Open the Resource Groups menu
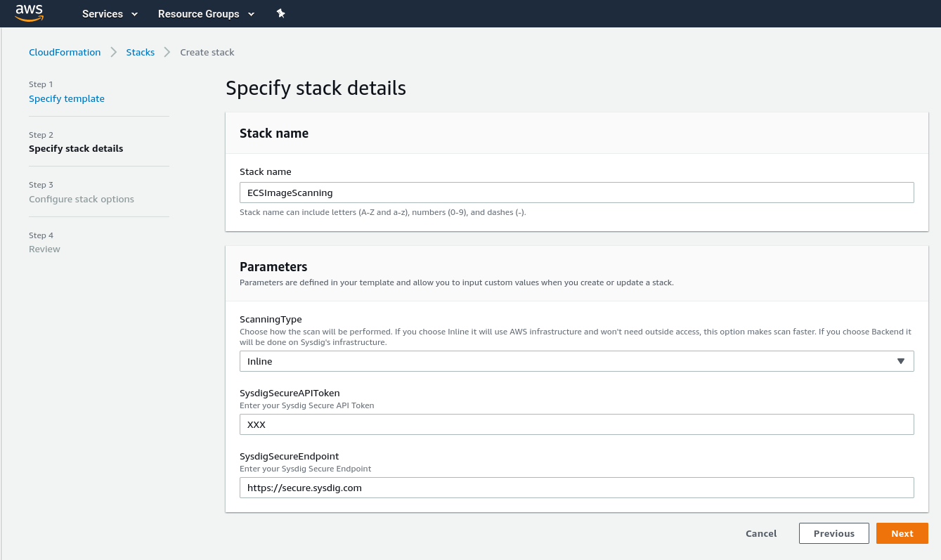Image resolution: width=941 pixels, height=560 pixels. pos(198,14)
